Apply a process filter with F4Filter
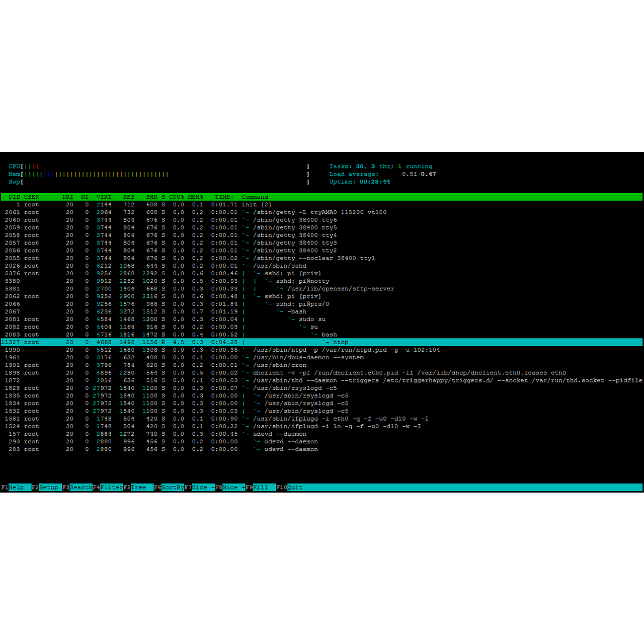This screenshot has height=644, width=644. [x=108, y=487]
